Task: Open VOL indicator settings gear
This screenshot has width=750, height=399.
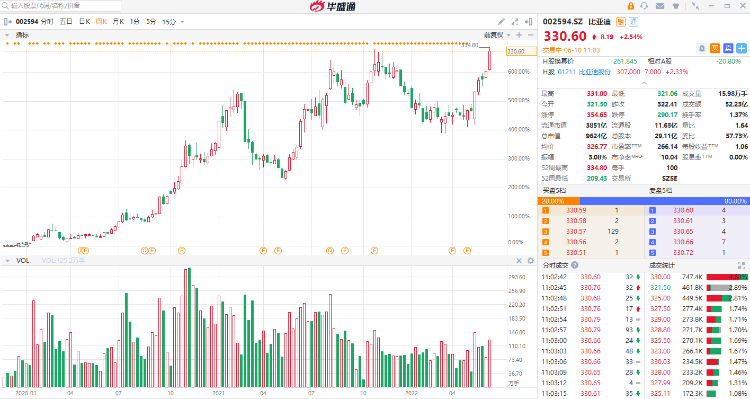Action: 530,261
